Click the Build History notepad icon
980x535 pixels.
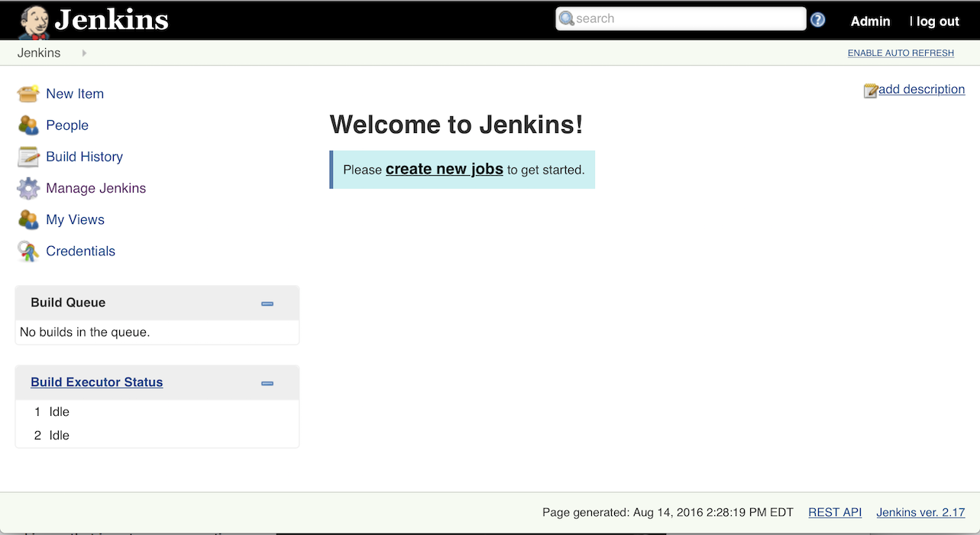point(28,157)
